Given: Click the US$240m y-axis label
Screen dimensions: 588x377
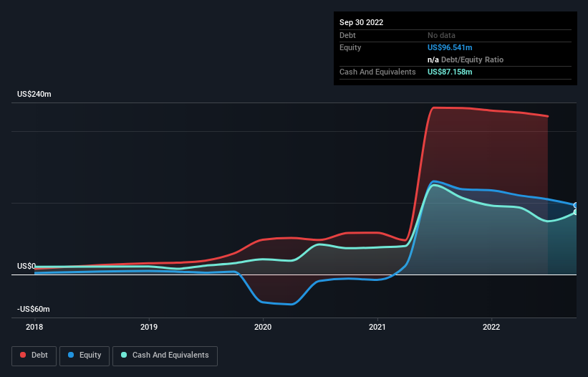Looking at the screenshot, I should pyautogui.click(x=34, y=94).
